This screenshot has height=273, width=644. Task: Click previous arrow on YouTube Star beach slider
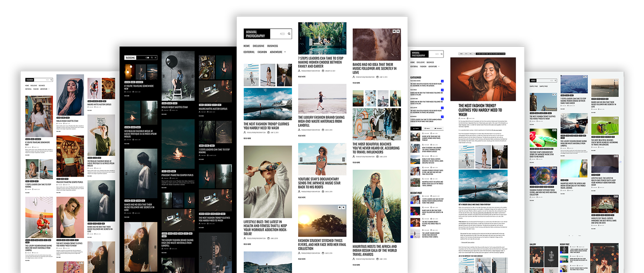300,159
